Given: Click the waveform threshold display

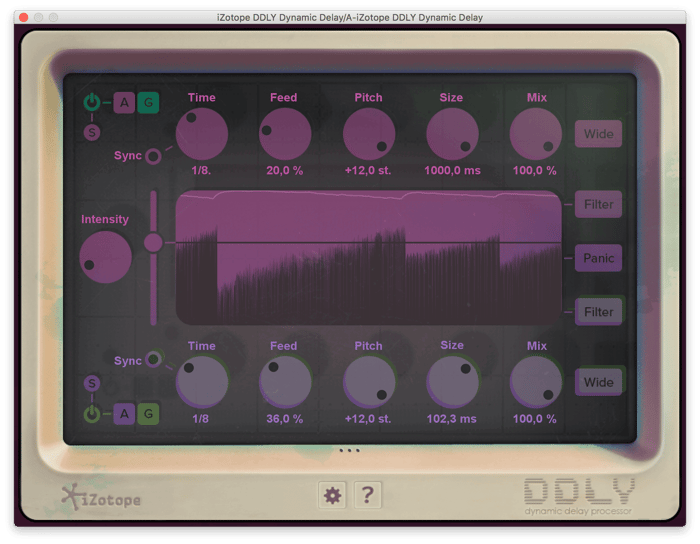Looking at the screenshot, I should click(x=369, y=257).
